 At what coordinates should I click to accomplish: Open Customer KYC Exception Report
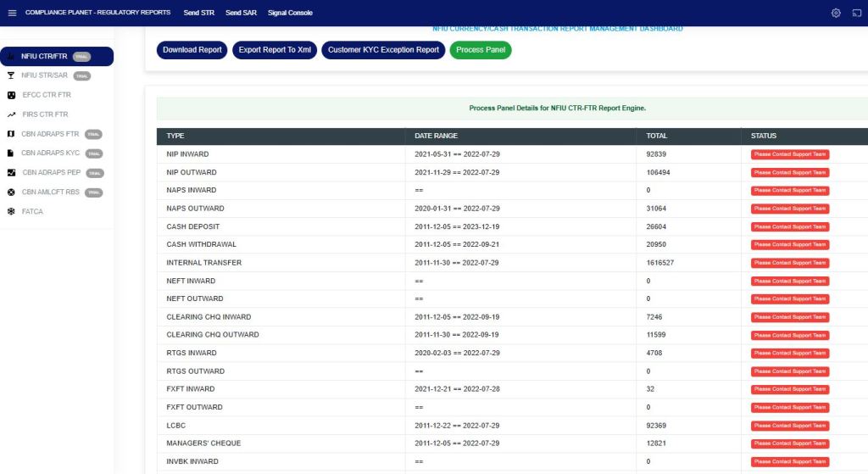(383, 50)
